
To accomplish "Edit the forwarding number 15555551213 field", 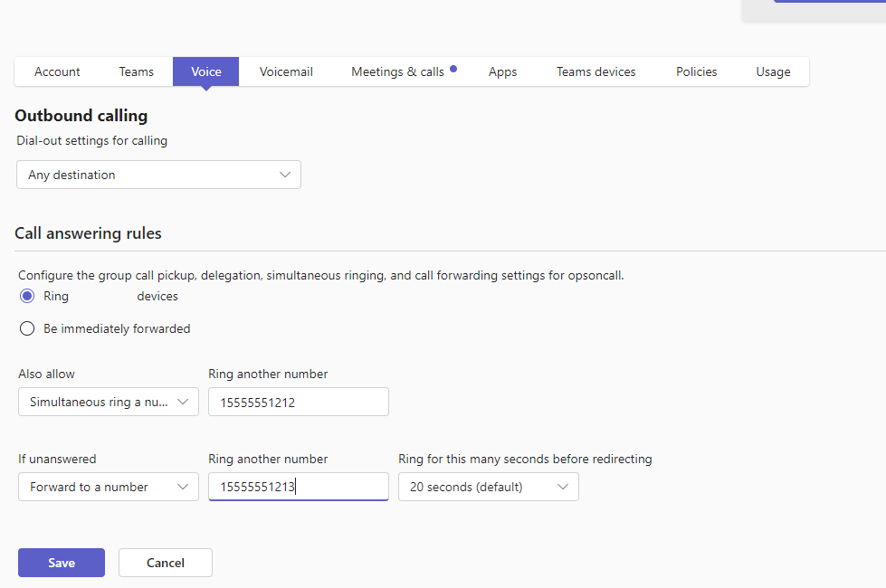I will (x=298, y=487).
